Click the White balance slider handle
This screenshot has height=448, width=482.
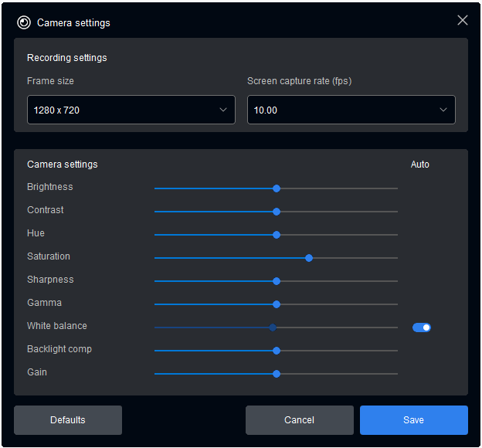(x=273, y=328)
